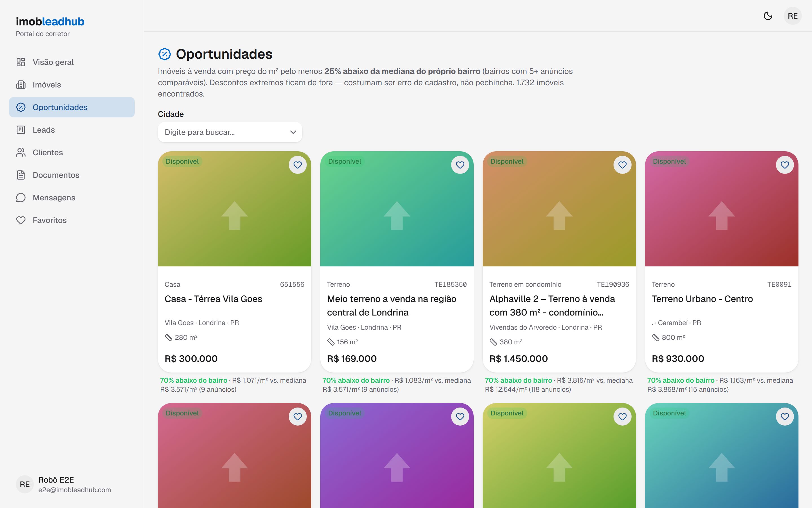Click the 156 m² area value
This screenshot has width=812, height=508.
pyautogui.click(x=348, y=342)
